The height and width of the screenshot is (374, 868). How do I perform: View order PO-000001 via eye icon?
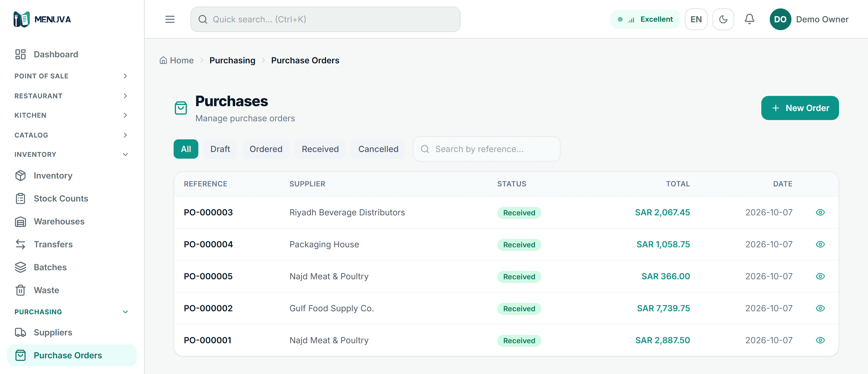click(820, 340)
